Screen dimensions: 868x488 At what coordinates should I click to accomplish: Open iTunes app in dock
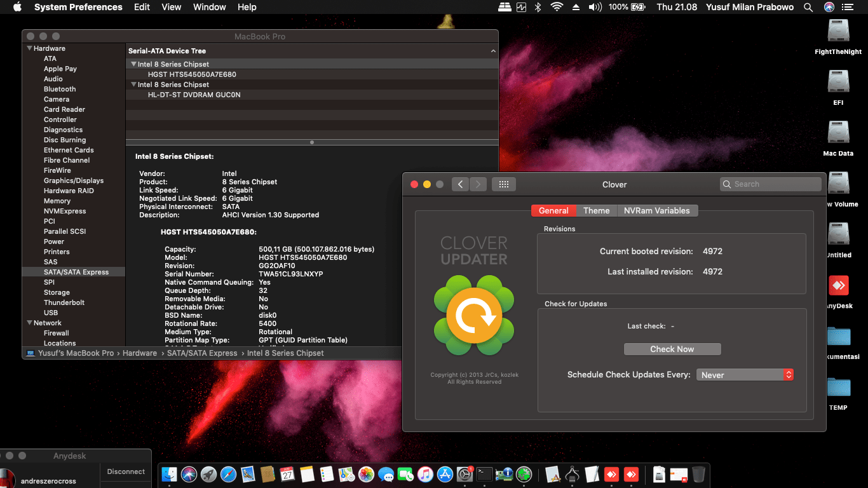[426, 474]
